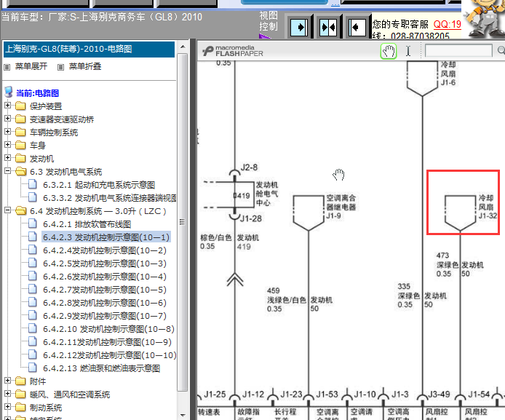Expand the 保护装置 folder
Image resolution: width=505 pixels, height=420 pixels.
[x=7, y=106]
